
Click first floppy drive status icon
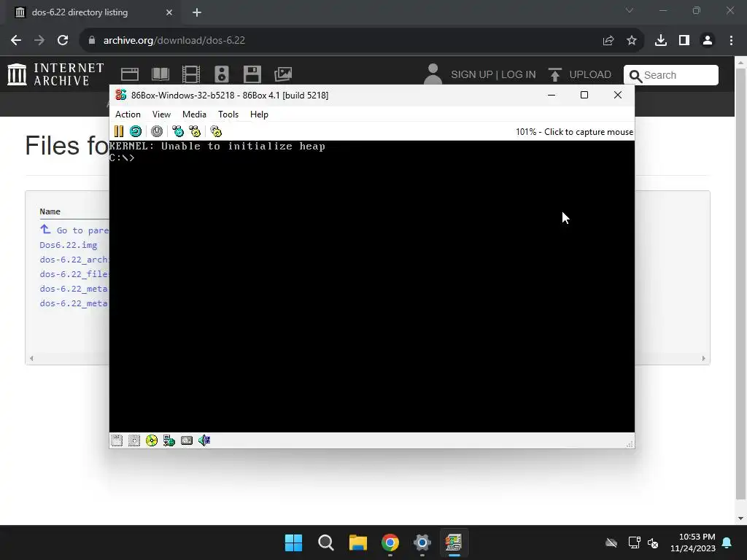point(117,440)
